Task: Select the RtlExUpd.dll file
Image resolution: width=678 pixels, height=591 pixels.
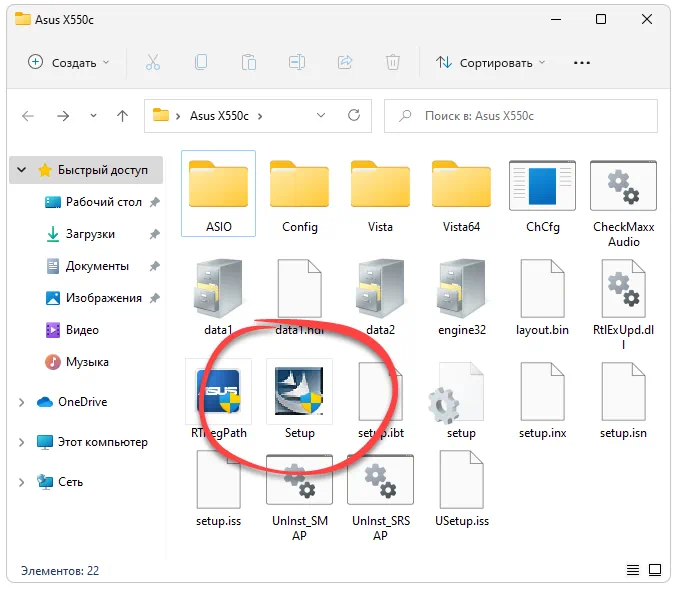Action: pos(623,305)
